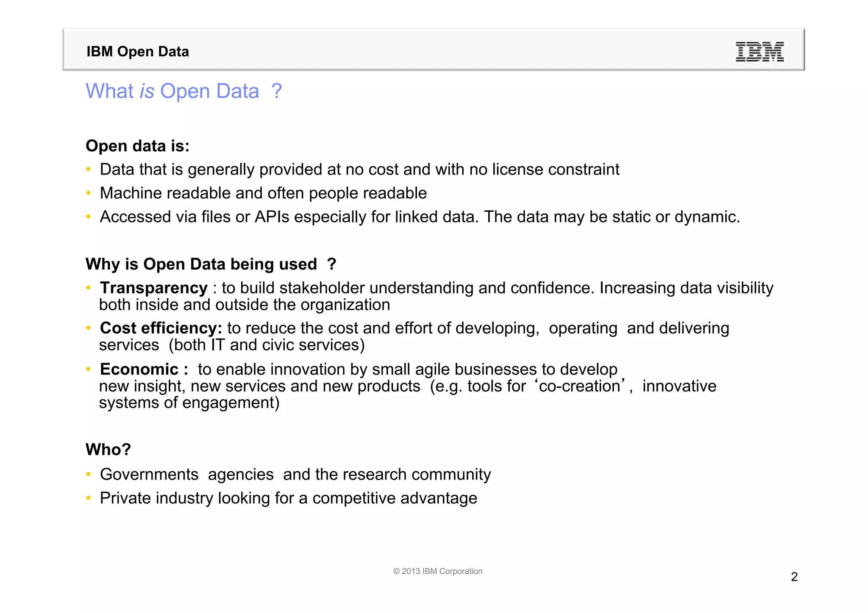Click the "Governments agencies and the research community" bullet

[x=295, y=474]
